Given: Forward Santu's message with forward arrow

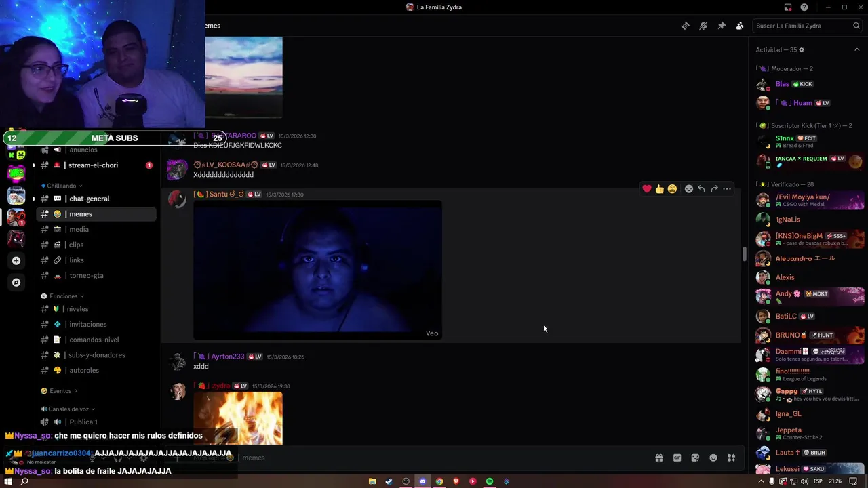Looking at the screenshot, I should tap(714, 189).
